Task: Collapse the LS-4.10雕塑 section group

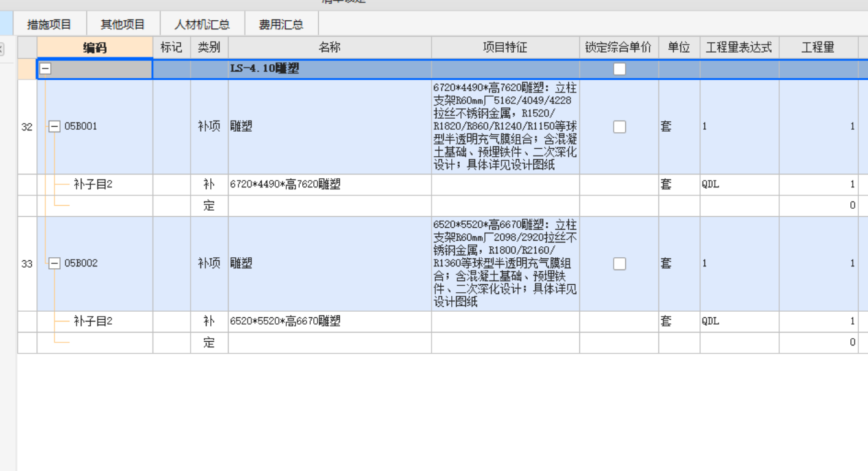Action: point(45,69)
